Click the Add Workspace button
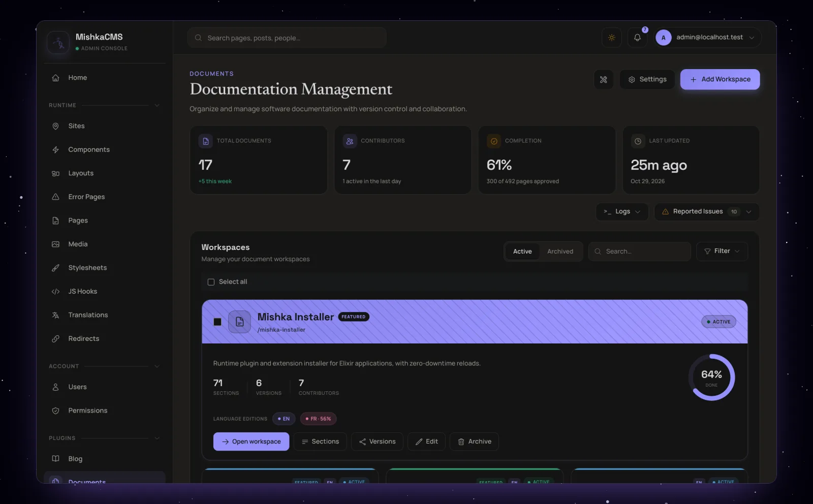The width and height of the screenshot is (813, 504). click(x=720, y=79)
